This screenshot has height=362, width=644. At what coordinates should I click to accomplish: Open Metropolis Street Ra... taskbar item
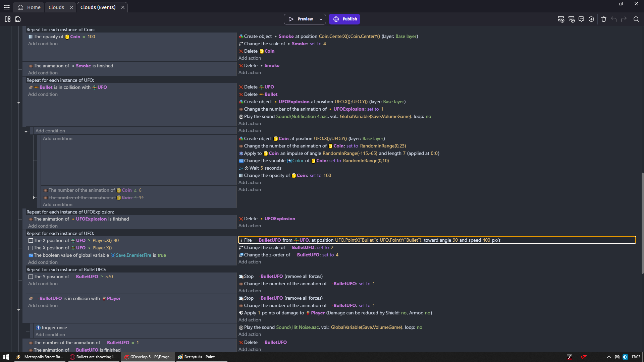pos(40,357)
